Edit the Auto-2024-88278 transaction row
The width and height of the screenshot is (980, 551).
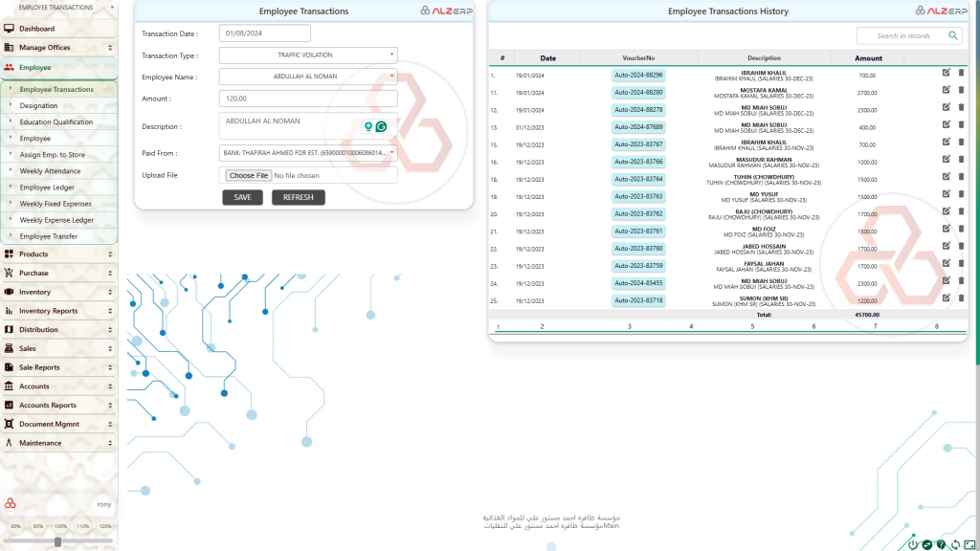click(947, 107)
